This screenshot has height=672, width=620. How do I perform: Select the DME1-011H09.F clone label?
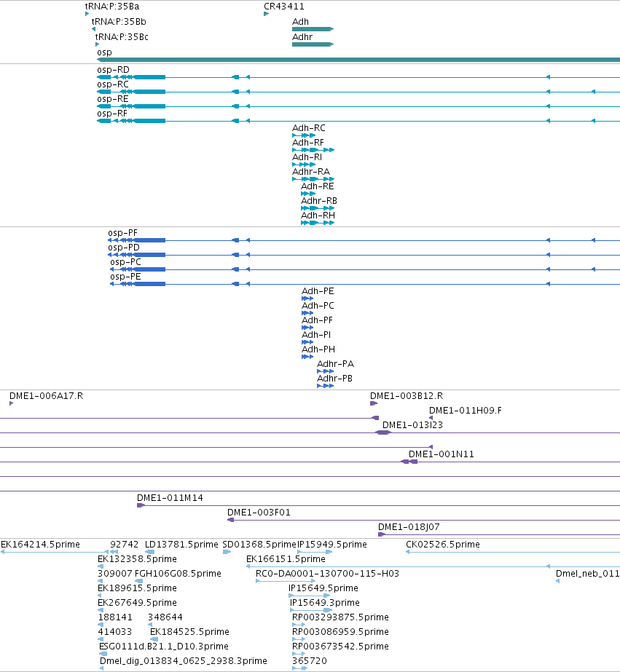(x=466, y=411)
